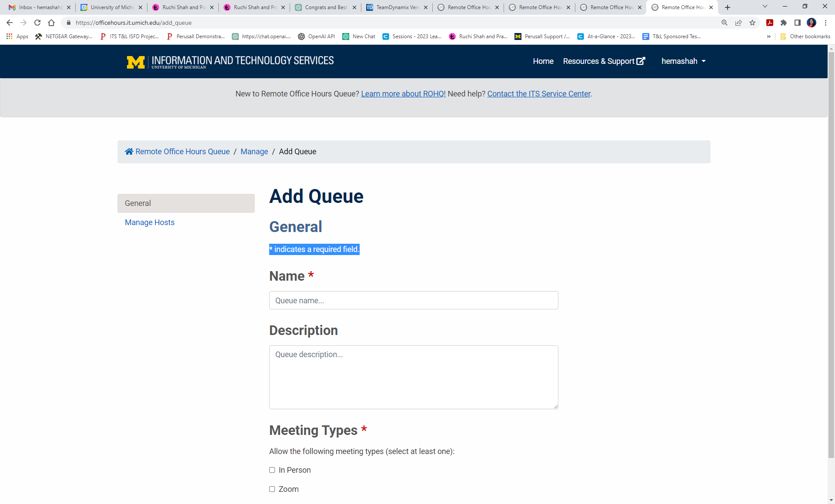The height and width of the screenshot is (504, 835).
Task: Enable the Zoom meeting type checkbox
Action: click(272, 488)
